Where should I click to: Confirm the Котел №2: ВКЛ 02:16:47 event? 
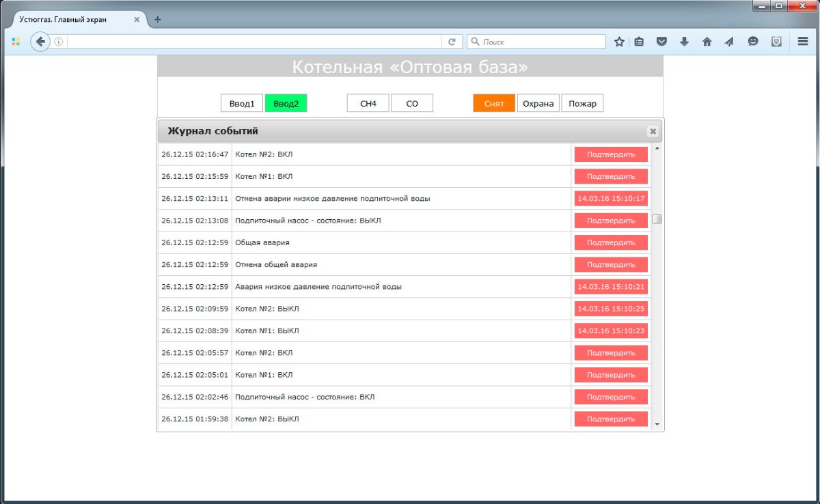(x=611, y=154)
